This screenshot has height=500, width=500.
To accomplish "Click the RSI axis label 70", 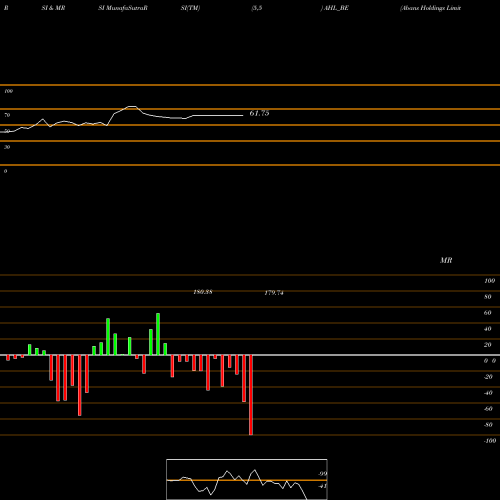I will [7, 115].
